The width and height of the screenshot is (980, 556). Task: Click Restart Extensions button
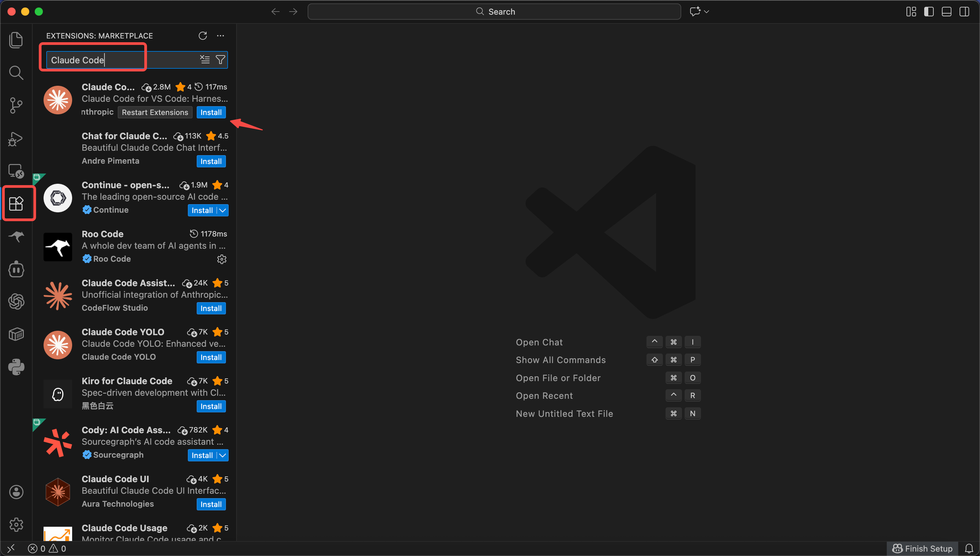click(155, 112)
